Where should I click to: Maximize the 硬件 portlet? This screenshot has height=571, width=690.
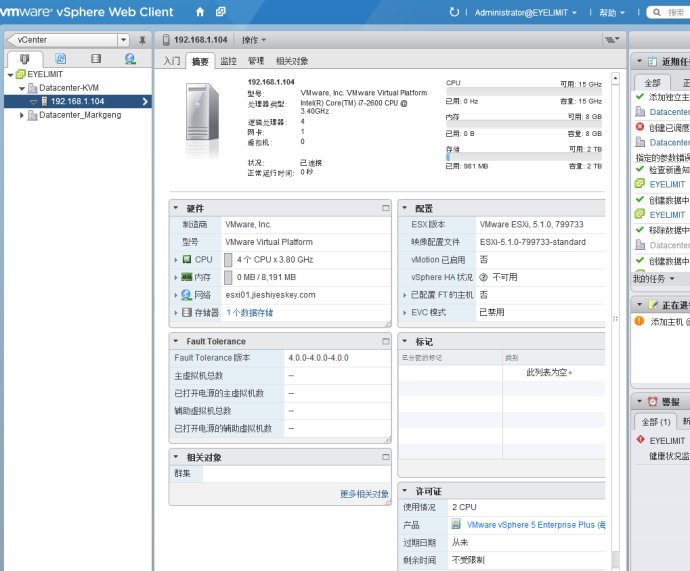tap(385, 208)
